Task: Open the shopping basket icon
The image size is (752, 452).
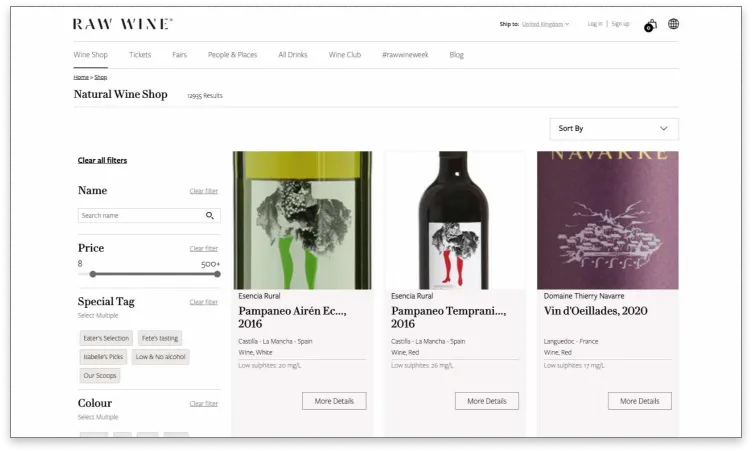Action: (650, 25)
